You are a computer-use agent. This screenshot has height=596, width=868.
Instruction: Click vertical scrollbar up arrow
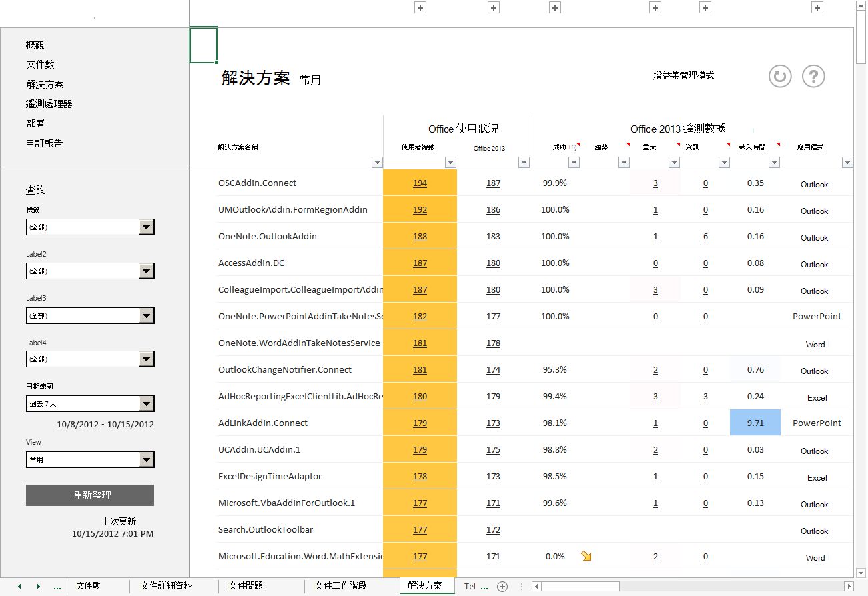tap(861, 6)
